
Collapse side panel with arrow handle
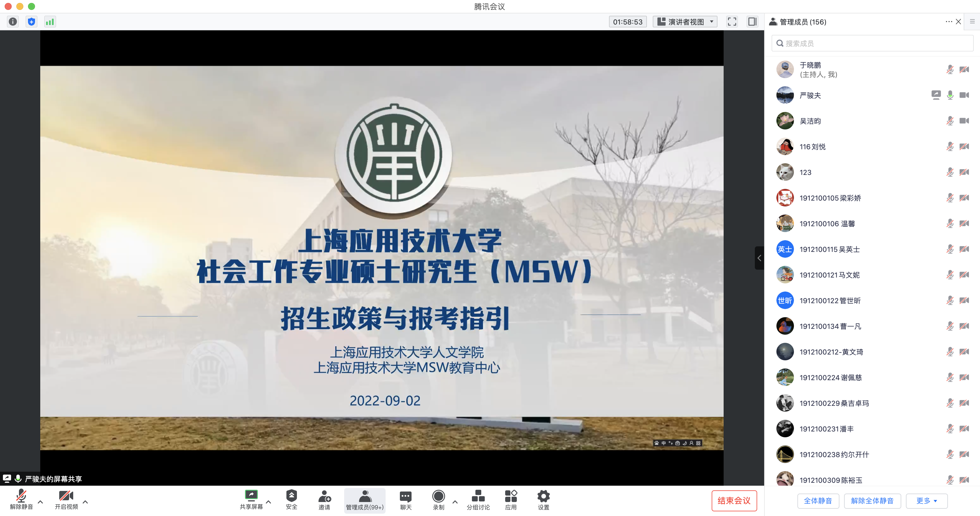(759, 258)
